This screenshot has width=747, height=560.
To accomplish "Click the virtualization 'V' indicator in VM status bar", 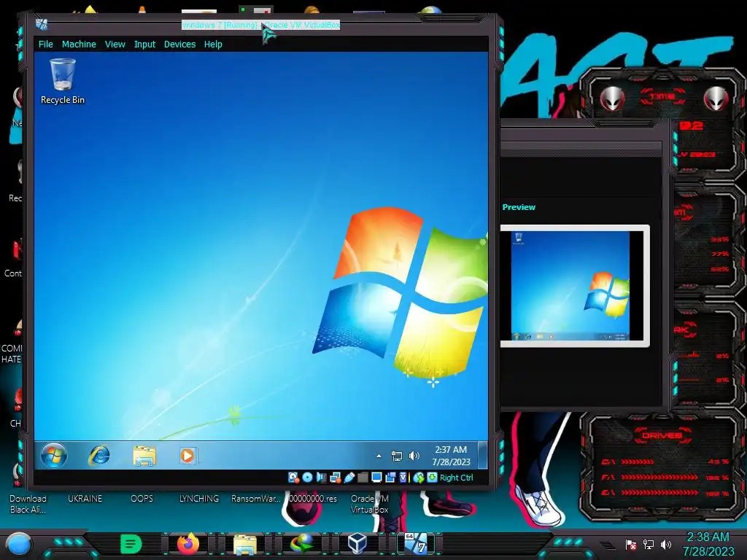I will click(x=403, y=477).
